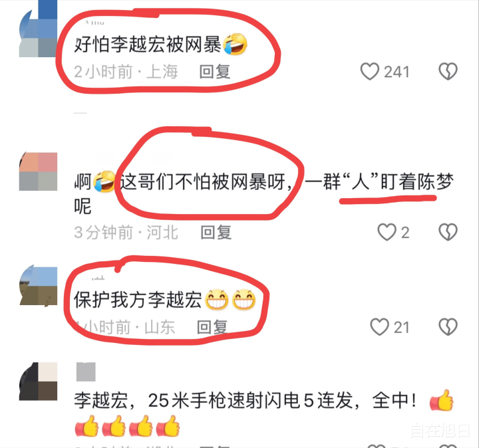Like the Shandong comment with 21 likes

click(x=379, y=327)
